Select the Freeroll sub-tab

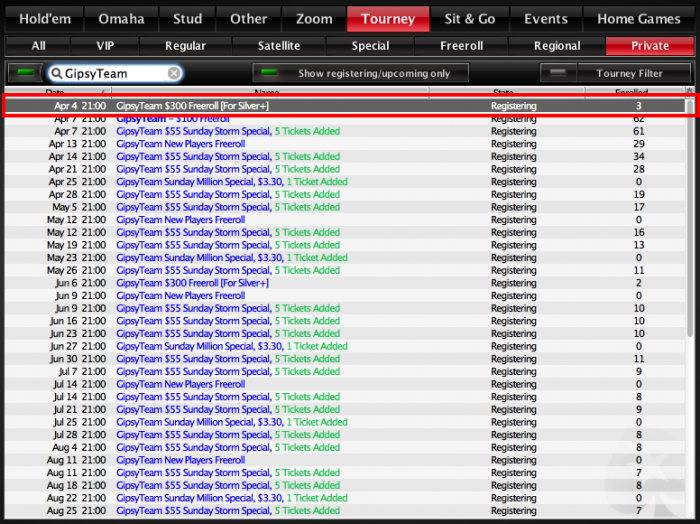click(x=461, y=46)
